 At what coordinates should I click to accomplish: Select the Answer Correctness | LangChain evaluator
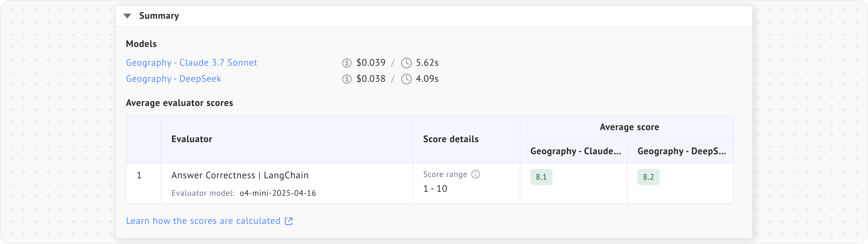tap(240, 175)
